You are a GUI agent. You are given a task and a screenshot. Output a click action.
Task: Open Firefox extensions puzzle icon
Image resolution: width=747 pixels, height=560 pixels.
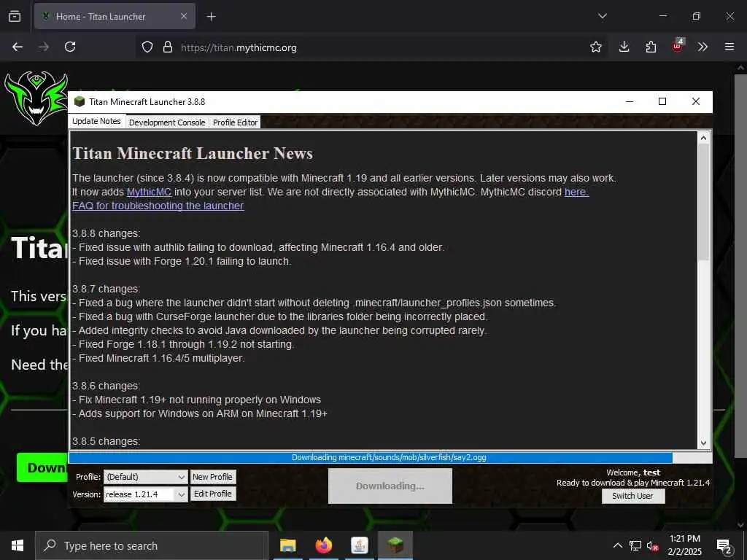(x=651, y=47)
